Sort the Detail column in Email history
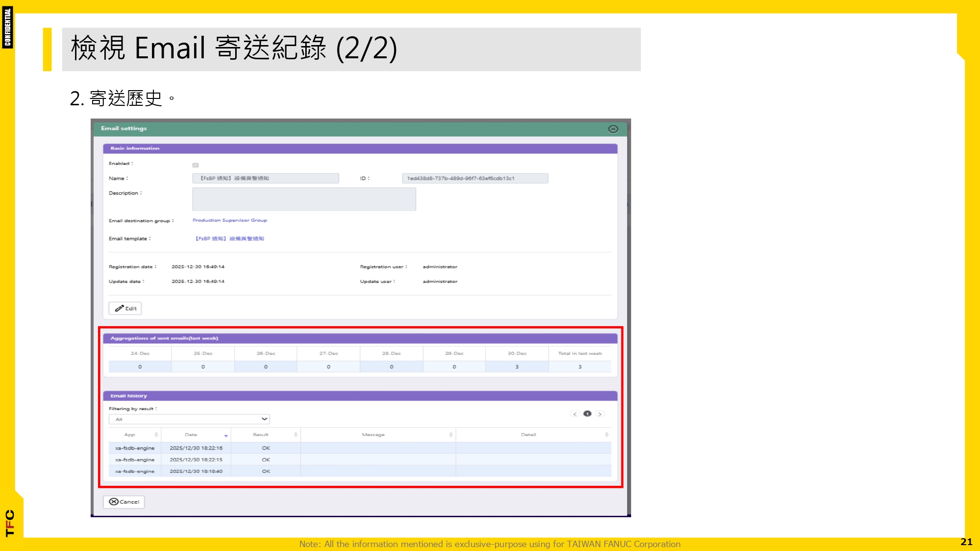Viewport: 980px width, 551px height. (x=606, y=434)
